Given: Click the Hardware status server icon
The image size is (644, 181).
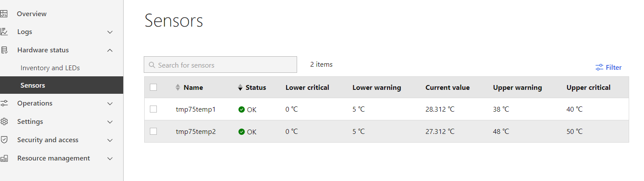Looking at the screenshot, I should point(4,50).
